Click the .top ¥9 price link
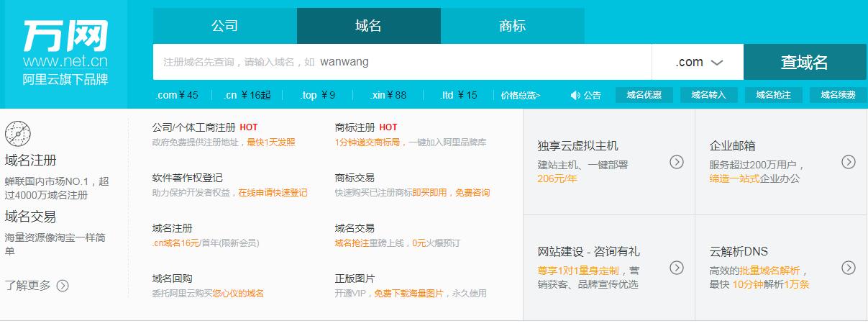This screenshot has width=868, height=326. click(318, 95)
